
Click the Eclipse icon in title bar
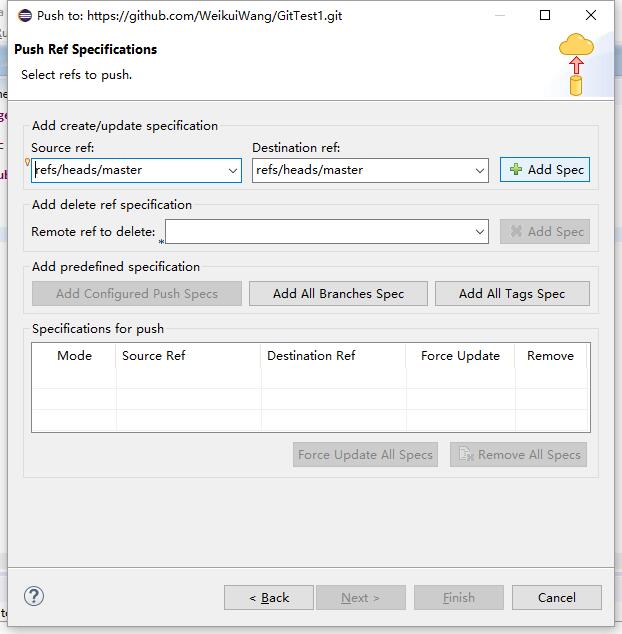click(x=25, y=16)
